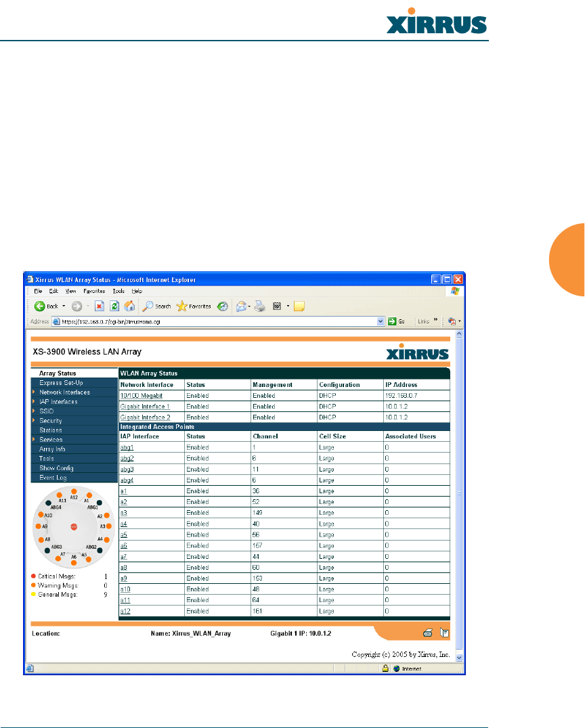Viewport: 585px width, 728px height.
Task: Click the Critical Msgs red indicator
Action: click(x=33, y=576)
